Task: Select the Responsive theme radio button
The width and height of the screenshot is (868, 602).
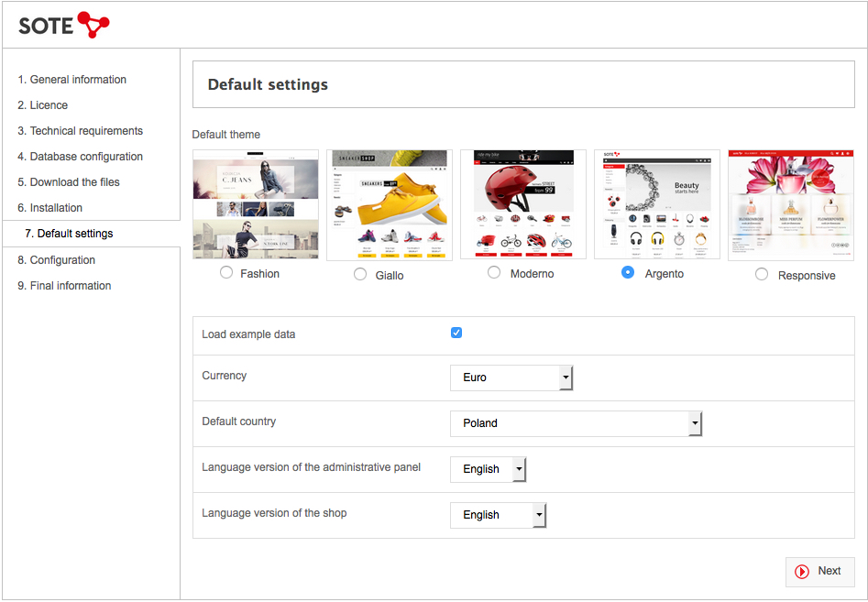Action: click(x=762, y=274)
